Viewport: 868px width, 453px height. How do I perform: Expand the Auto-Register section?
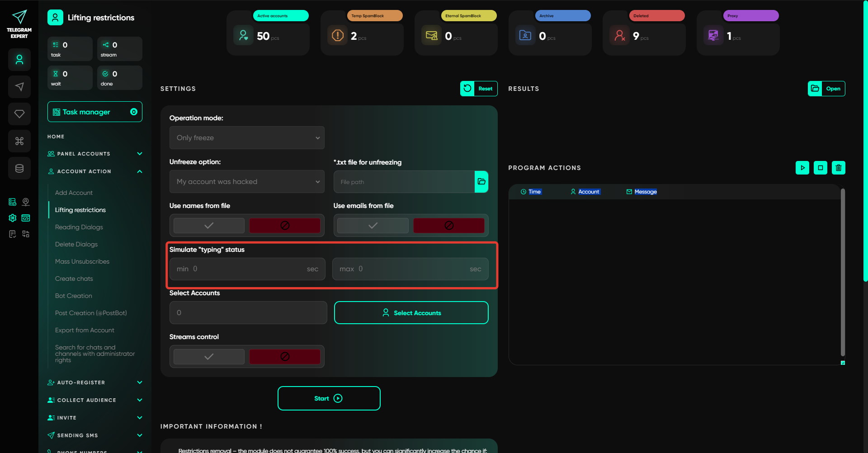95,382
